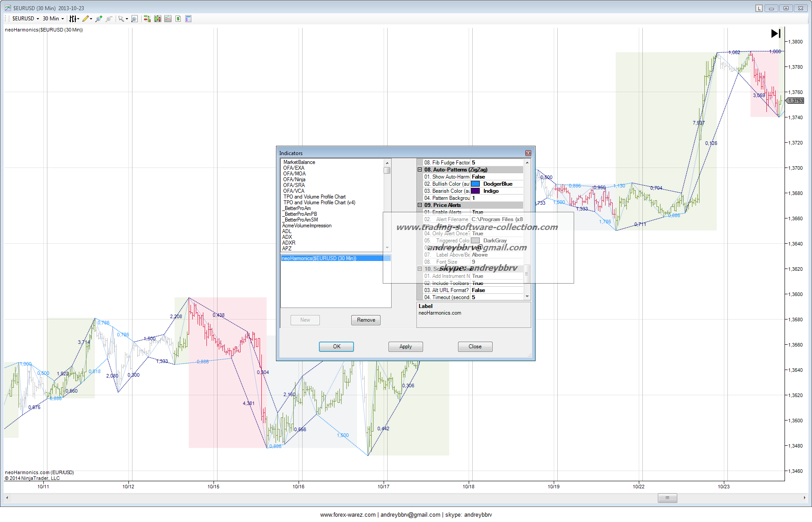Click the chart Properties toolbar icon
Screen dimensions: 812x522
(x=188, y=19)
